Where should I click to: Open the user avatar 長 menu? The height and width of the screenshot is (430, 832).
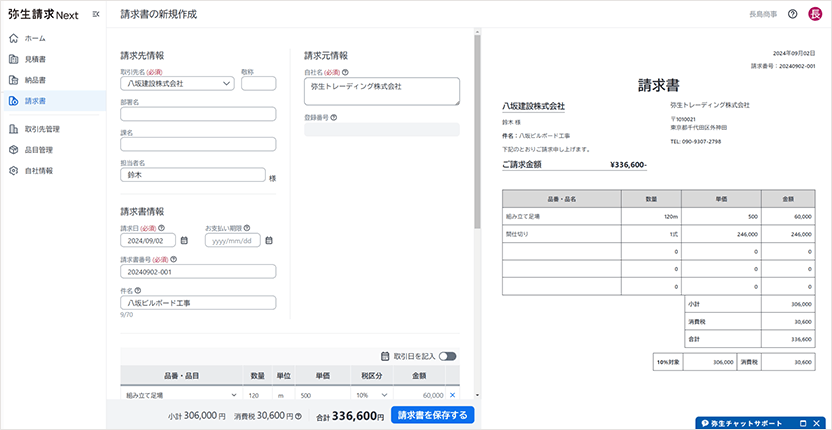814,14
